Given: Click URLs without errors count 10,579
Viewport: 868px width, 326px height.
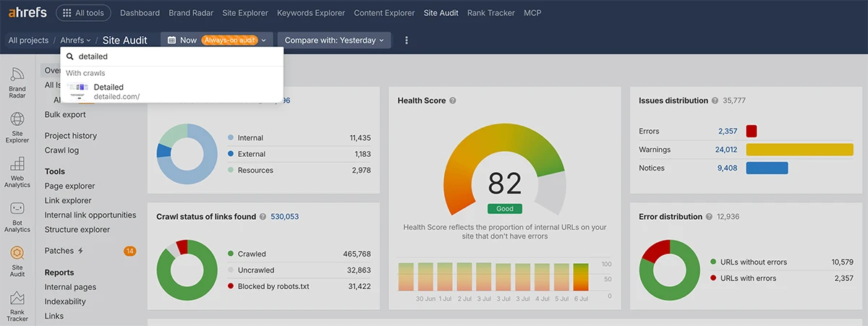Looking at the screenshot, I should (841, 262).
